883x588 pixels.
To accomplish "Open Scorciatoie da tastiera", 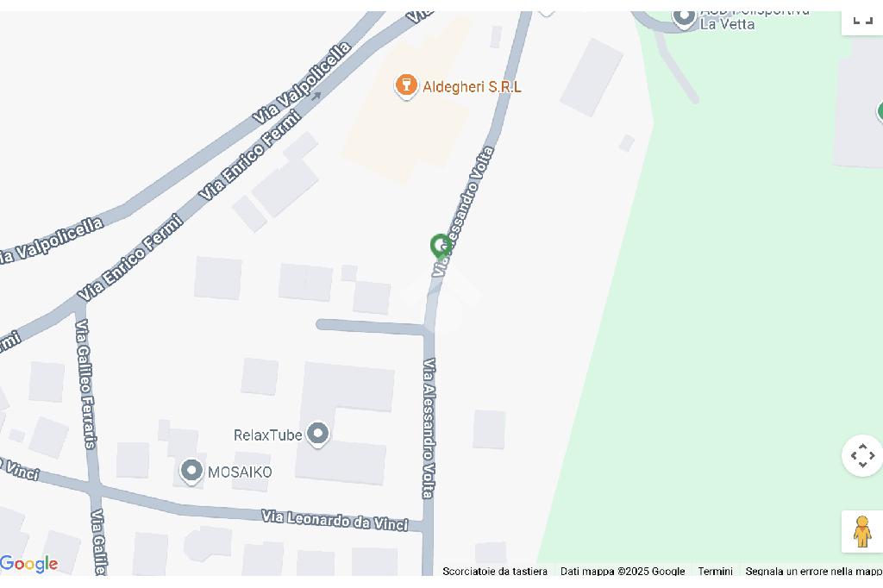I will point(494,571).
